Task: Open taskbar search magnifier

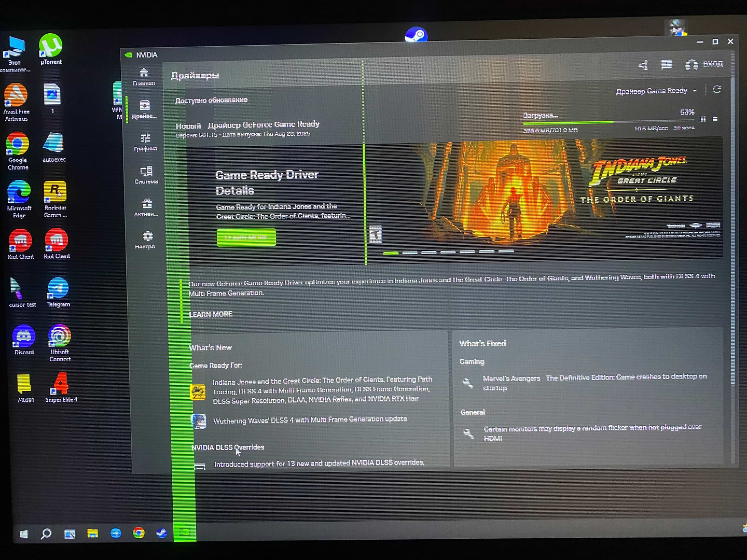Action: click(46, 533)
